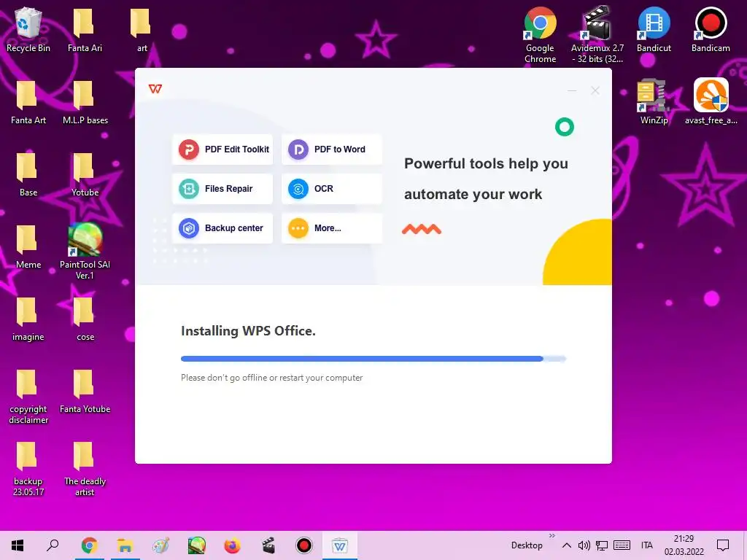Select The deadly artist folder

pos(85,469)
